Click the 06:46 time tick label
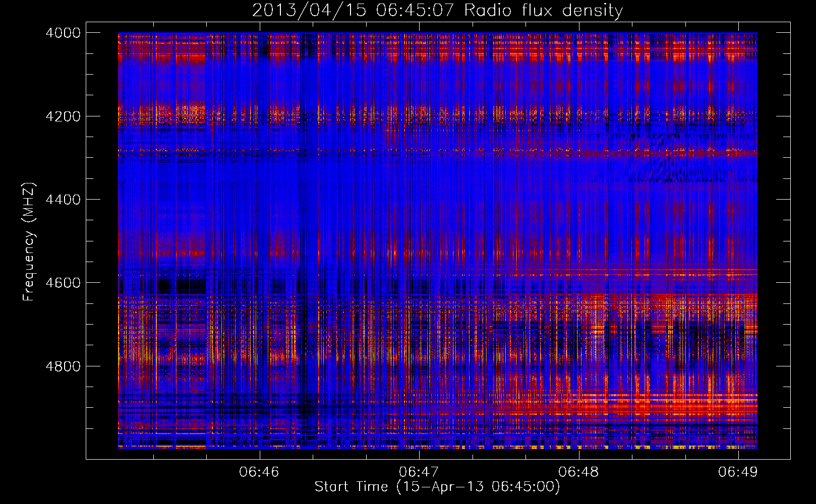 pyautogui.click(x=259, y=472)
